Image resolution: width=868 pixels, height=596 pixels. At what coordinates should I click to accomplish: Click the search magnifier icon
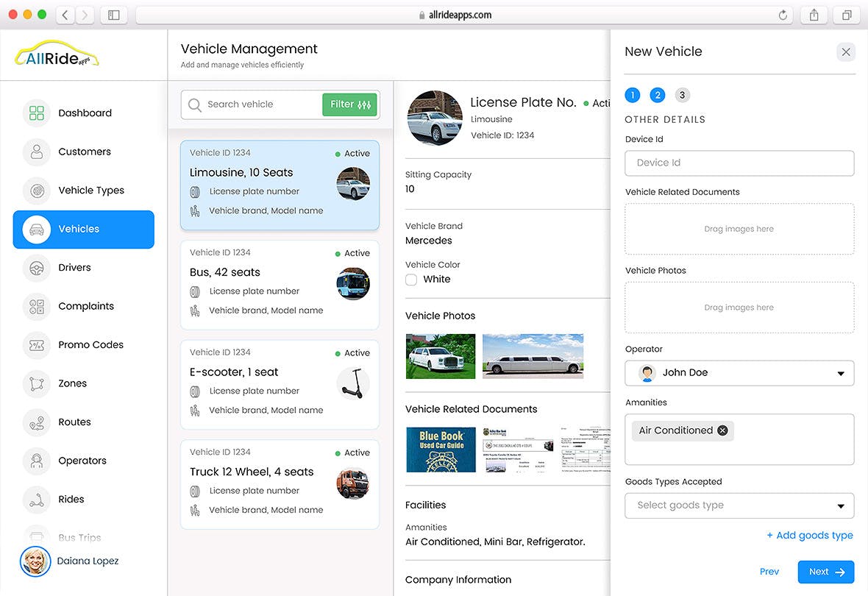click(x=194, y=104)
